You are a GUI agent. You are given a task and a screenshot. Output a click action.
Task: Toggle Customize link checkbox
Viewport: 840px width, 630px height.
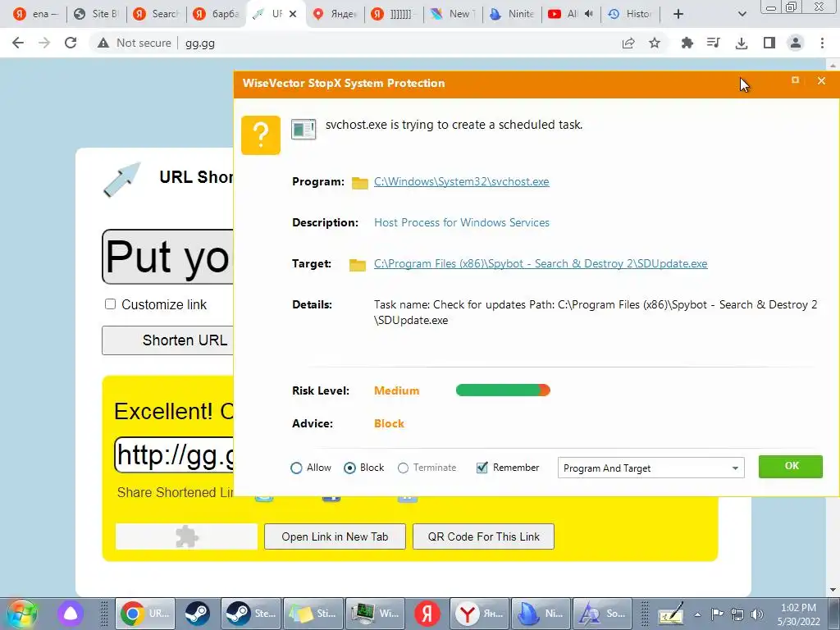pyautogui.click(x=111, y=304)
